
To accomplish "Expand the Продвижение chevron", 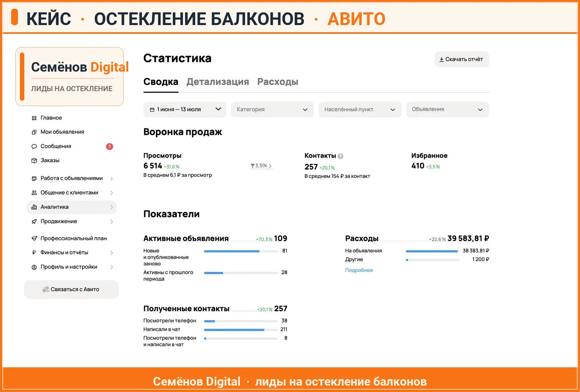I will coord(112,222).
